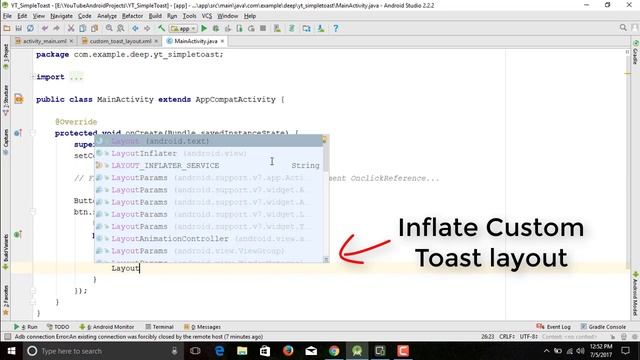This screenshot has width=640, height=360.
Task: Open the Run tool window button
Action: click(25, 327)
